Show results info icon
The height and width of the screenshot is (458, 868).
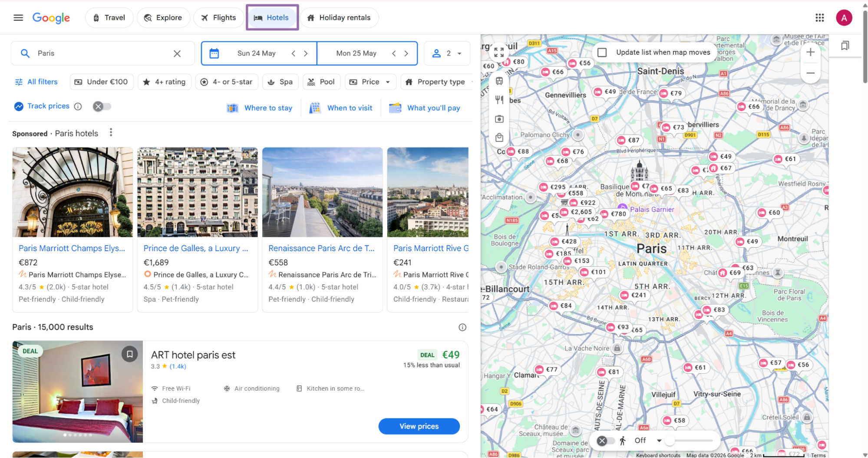coord(462,327)
